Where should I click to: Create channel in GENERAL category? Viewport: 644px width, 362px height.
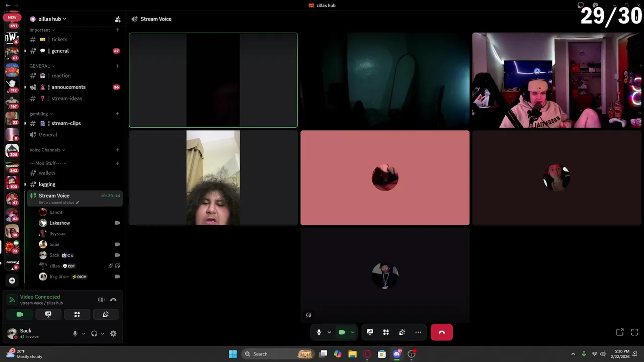(x=117, y=66)
